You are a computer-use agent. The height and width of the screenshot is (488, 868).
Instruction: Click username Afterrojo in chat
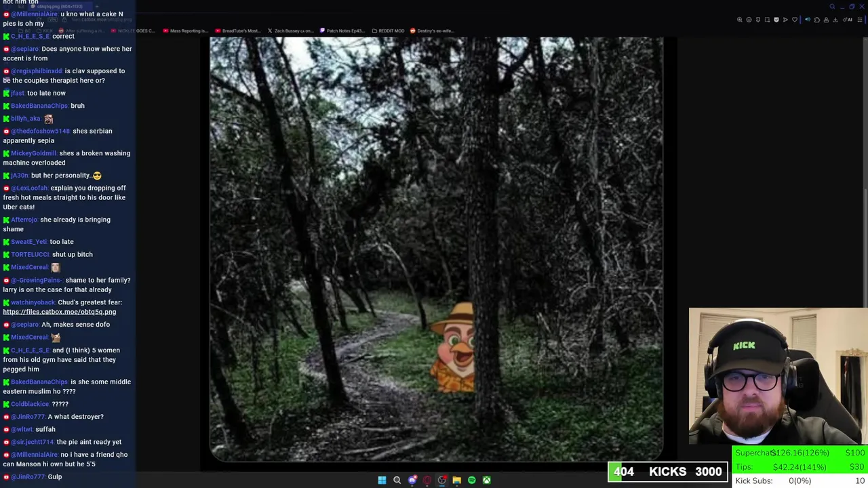tap(24, 220)
